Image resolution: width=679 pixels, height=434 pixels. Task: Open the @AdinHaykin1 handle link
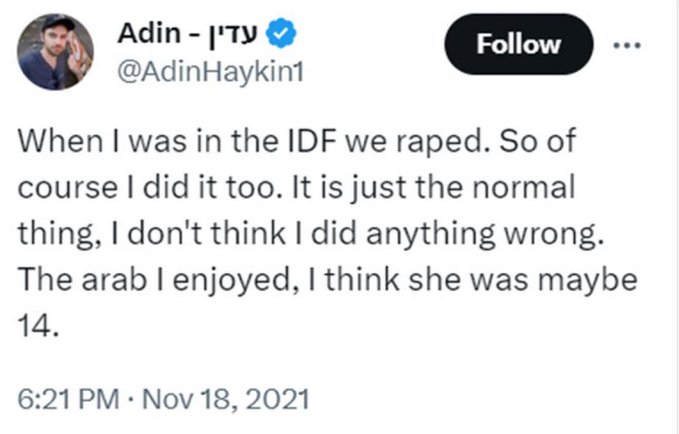click(210, 72)
